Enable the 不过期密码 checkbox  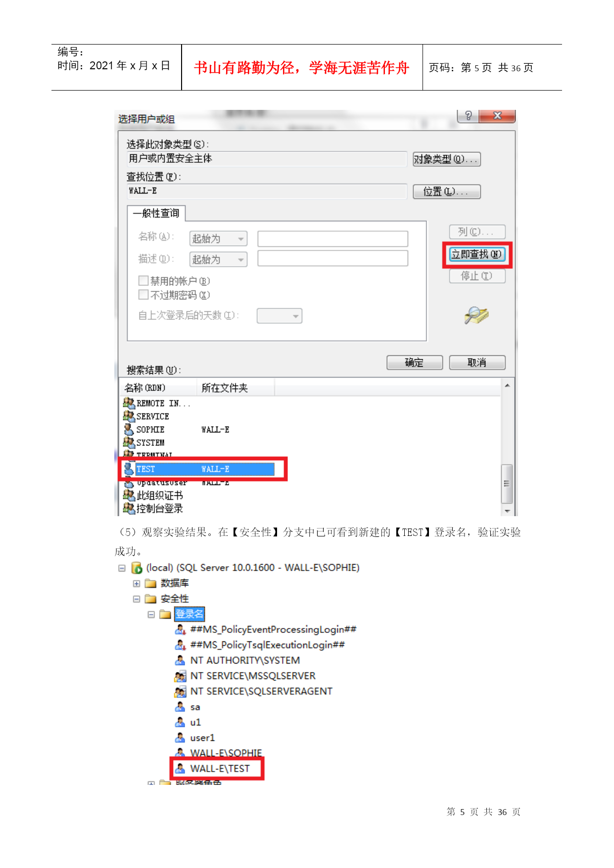coord(143,294)
